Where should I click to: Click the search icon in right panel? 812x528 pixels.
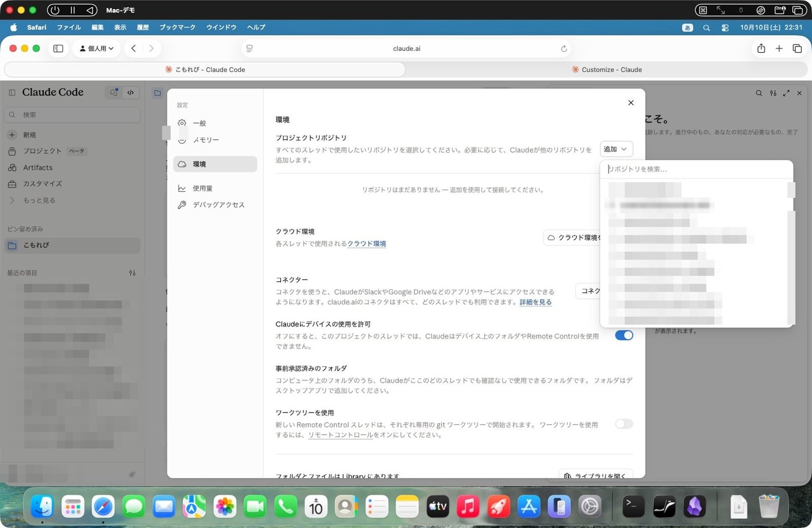tap(759, 93)
